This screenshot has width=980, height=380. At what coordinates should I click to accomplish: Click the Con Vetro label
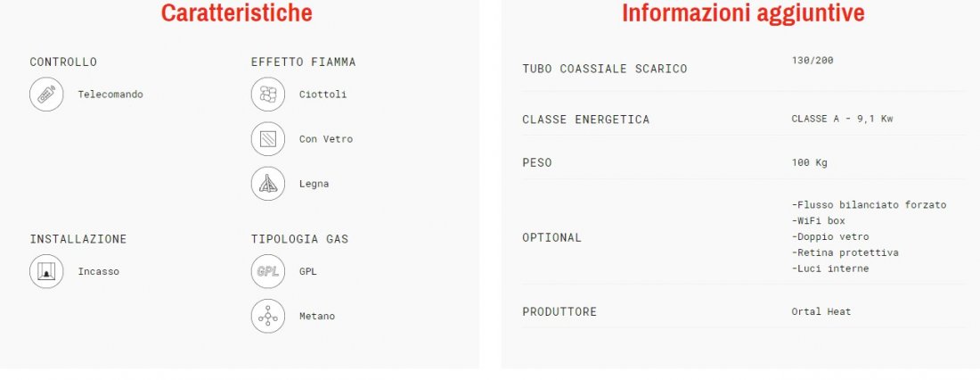coord(326,138)
